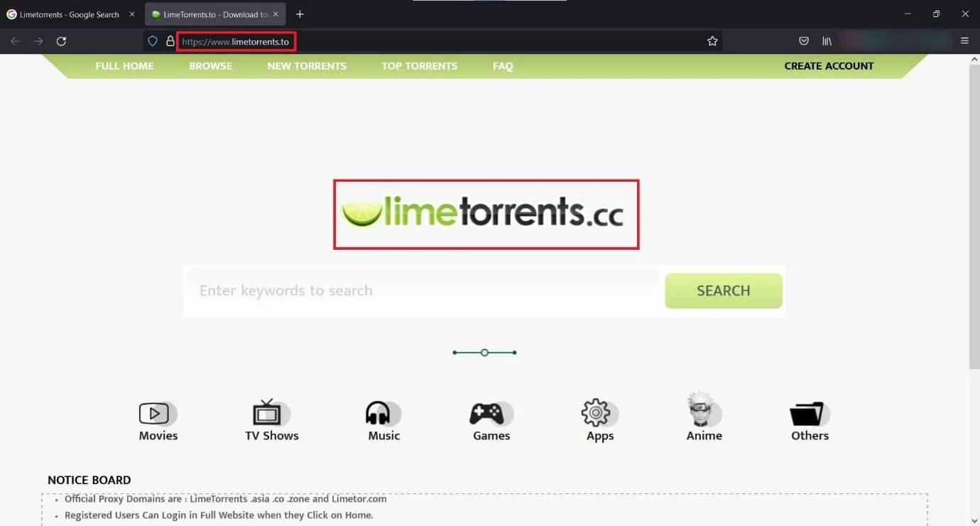Open the Others folder category icon
980x526 pixels.
809,413
